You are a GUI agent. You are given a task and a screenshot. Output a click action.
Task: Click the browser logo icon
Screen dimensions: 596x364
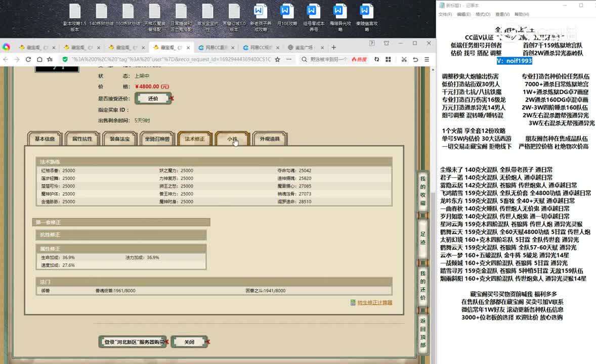tap(6, 47)
